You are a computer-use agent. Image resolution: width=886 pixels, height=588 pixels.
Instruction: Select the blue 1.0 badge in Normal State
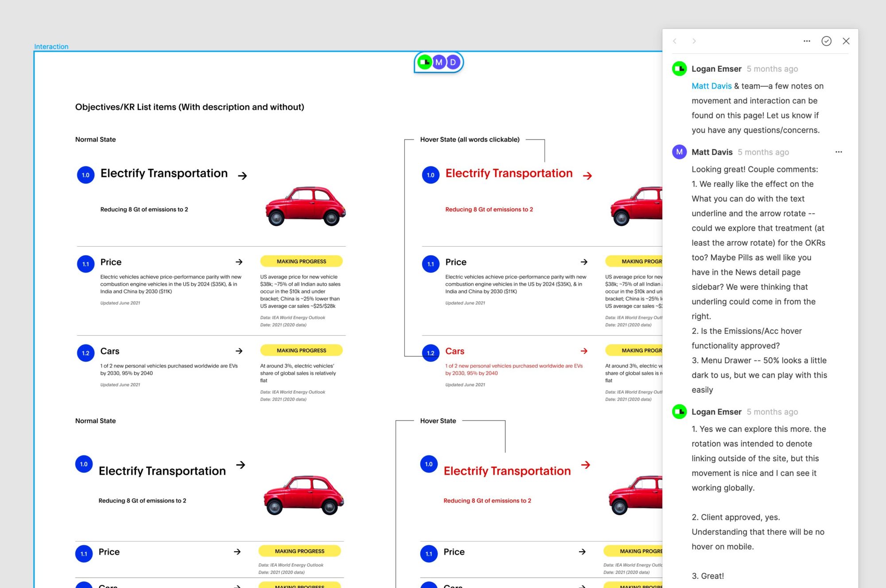[85, 175]
